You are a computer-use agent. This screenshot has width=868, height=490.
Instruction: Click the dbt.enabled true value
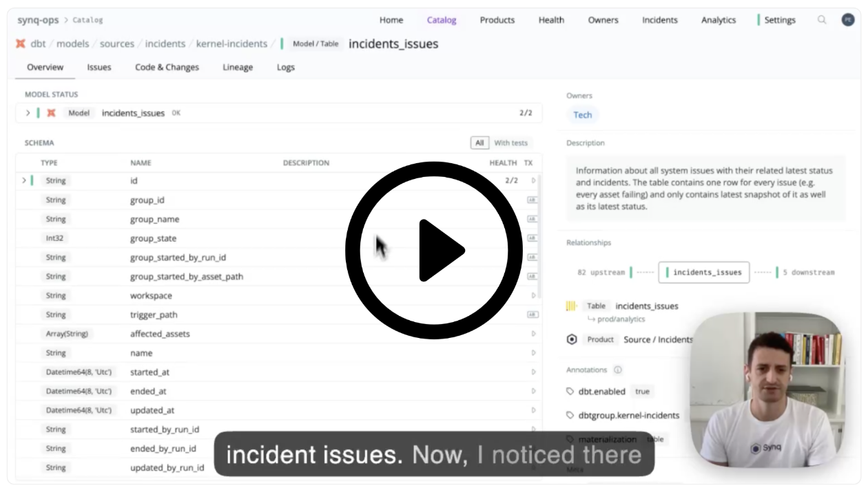[x=642, y=391]
